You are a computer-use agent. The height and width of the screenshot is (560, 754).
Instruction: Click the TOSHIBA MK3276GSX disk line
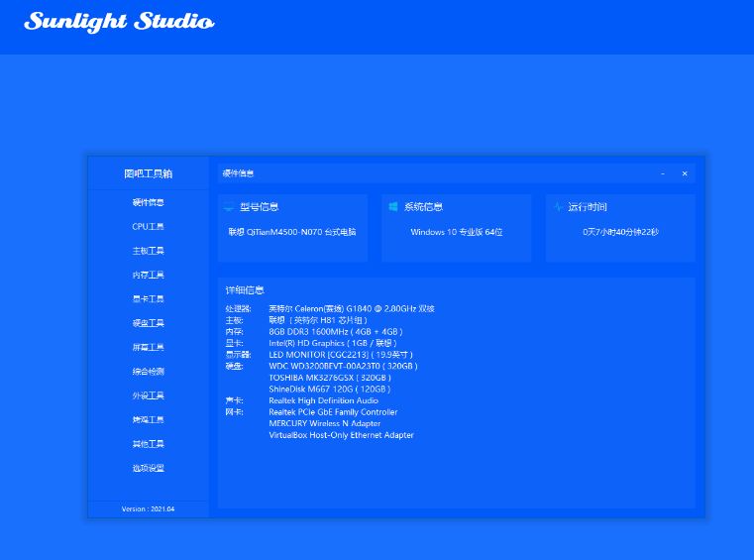click(x=330, y=378)
